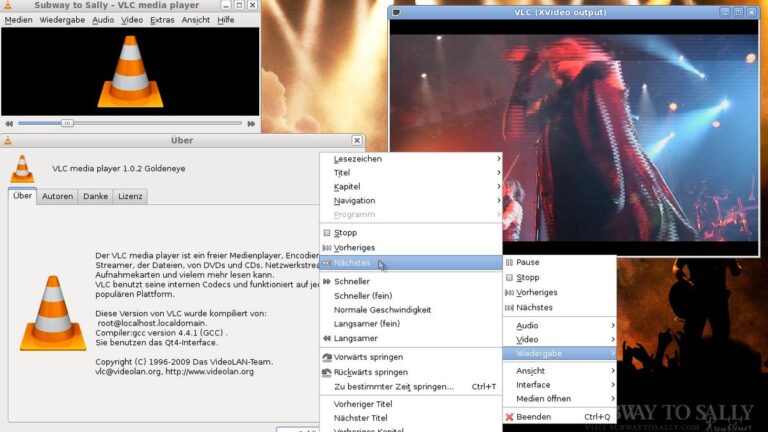Click the large VLC cone in the player window
The width and height of the screenshot is (768, 432).
(x=130, y=72)
